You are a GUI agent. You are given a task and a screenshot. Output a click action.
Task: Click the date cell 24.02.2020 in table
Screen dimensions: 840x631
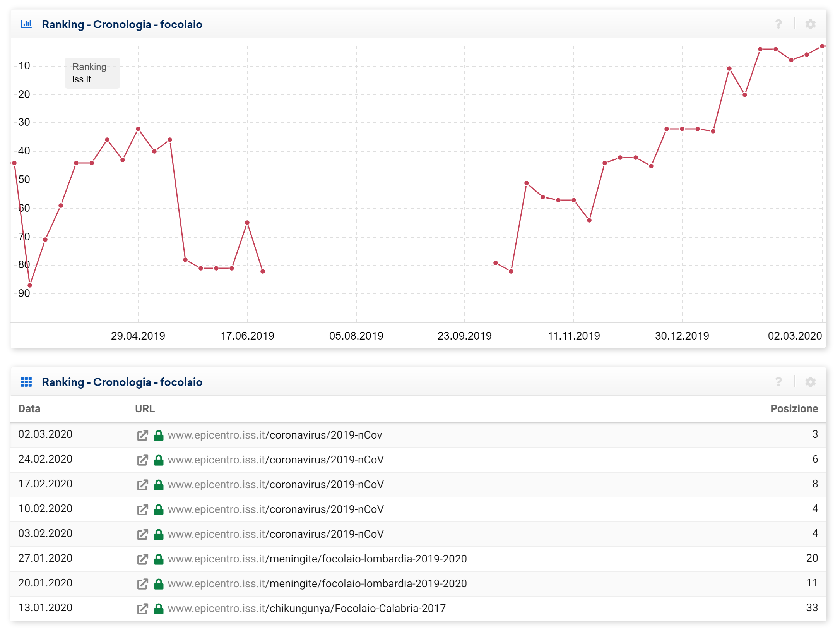coord(45,459)
